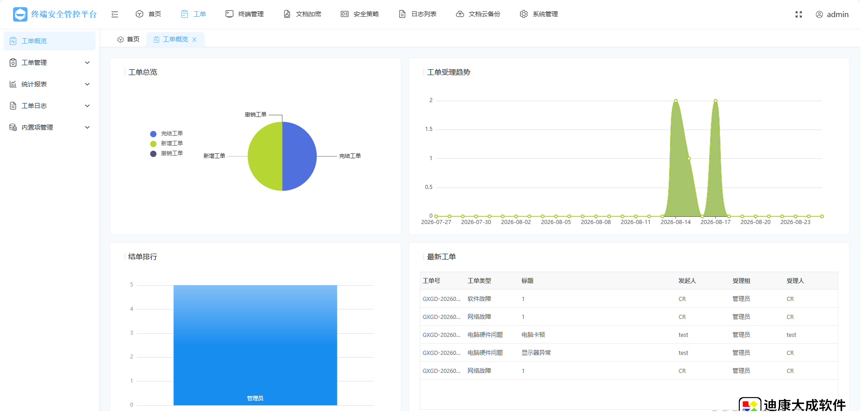Click the 显示器异常 title cell
The height and width of the screenshot is (412, 868).
coord(536,353)
